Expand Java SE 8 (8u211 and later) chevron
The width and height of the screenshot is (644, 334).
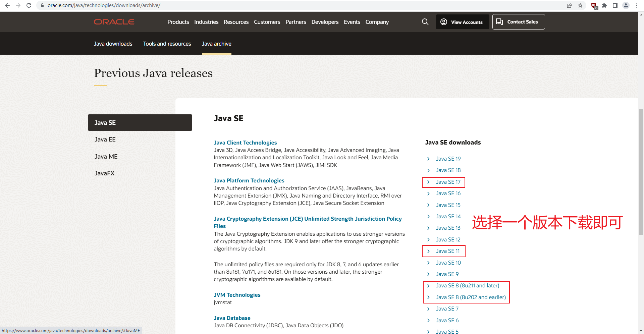428,286
